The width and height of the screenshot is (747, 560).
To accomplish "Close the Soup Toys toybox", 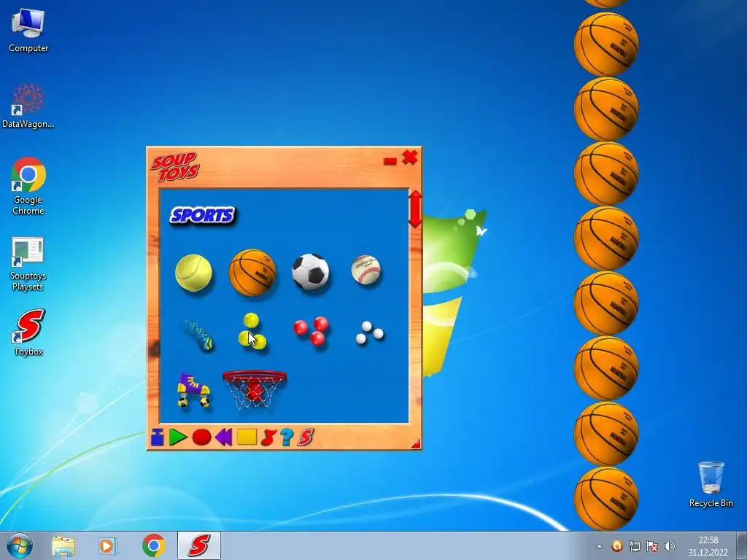I will 410,157.
